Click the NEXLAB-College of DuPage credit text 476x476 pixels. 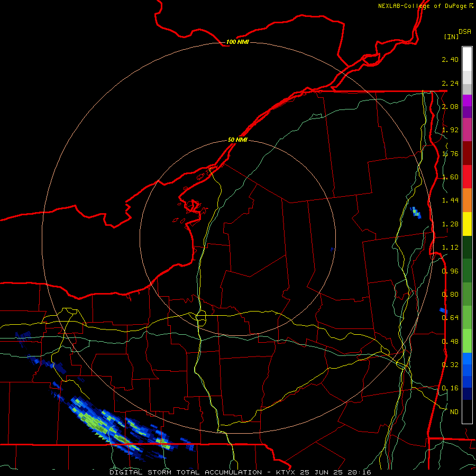[x=425, y=6]
